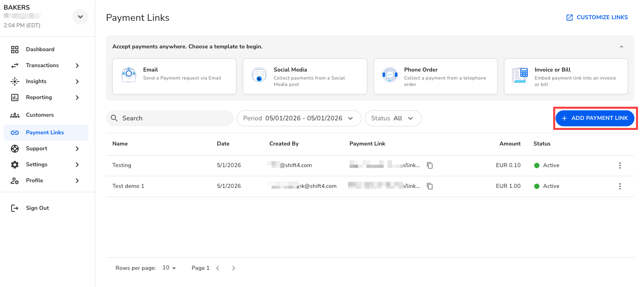
Task: Click the Test demo 1 row name
Action: click(128, 186)
